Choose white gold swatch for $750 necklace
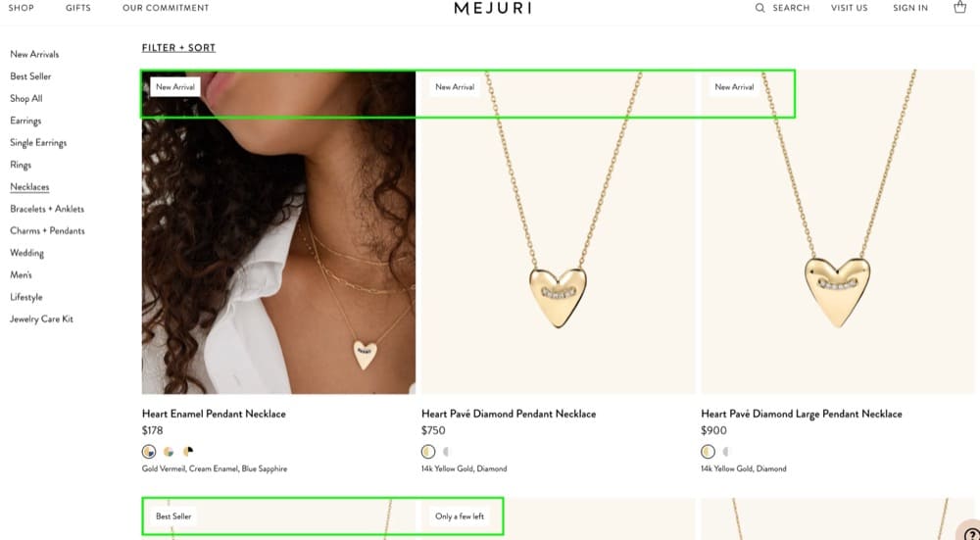 448,452
